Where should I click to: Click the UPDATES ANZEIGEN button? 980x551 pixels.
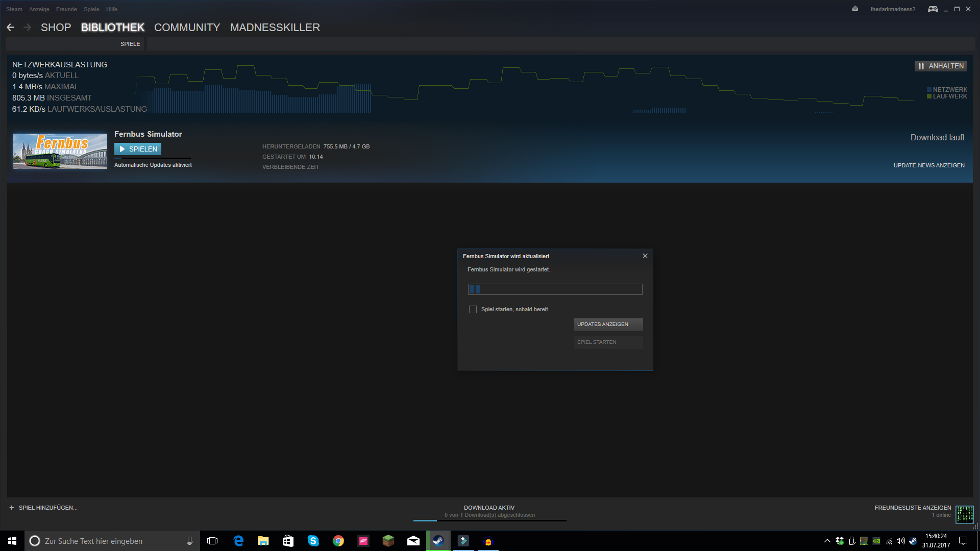point(608,324)
